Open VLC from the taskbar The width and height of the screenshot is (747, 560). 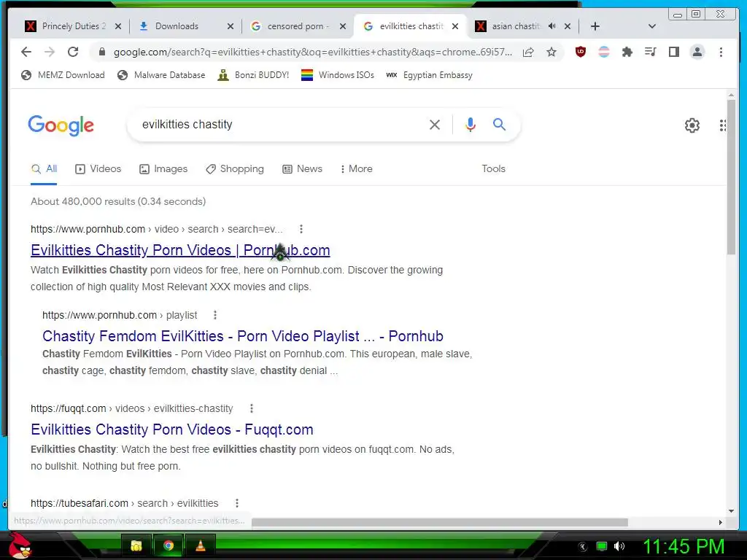point(201,545)
